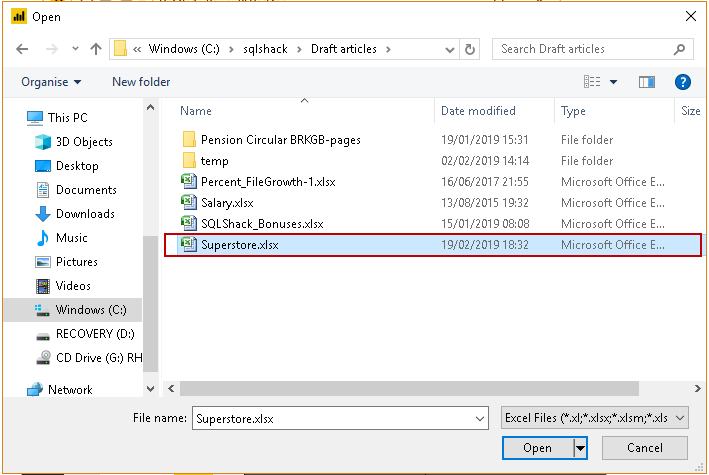Open the change view options dropdown

pyautogui.click(x=614, y=82)
